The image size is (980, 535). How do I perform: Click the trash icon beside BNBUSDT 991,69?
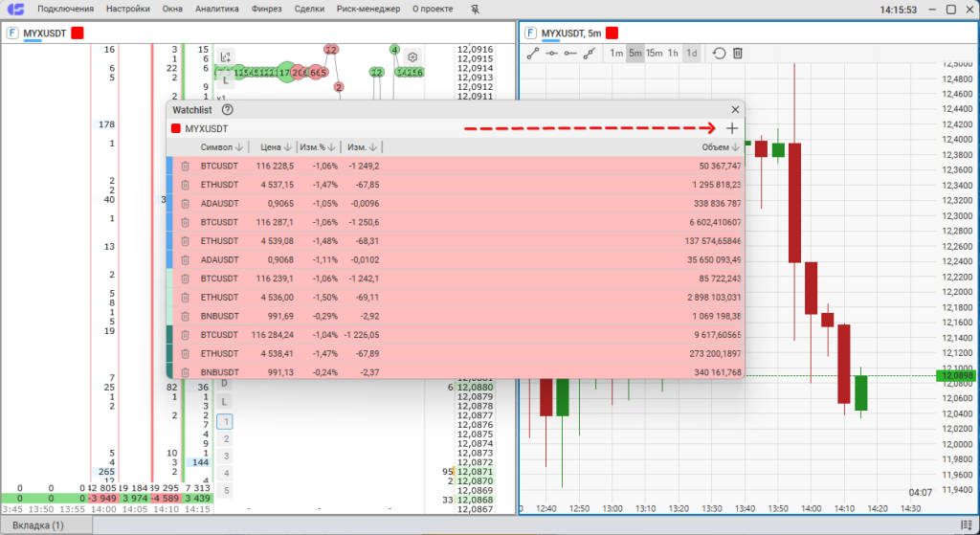186,315
